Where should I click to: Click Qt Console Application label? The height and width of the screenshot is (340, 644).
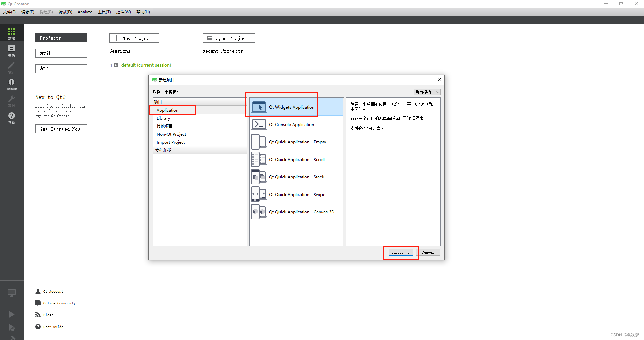pos(292,125)
